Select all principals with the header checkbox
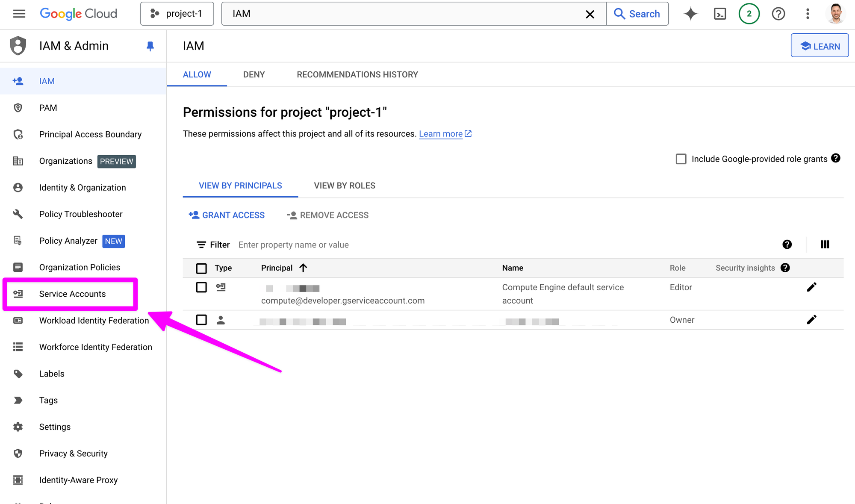855x504 pixels. [x=201, y=268]
